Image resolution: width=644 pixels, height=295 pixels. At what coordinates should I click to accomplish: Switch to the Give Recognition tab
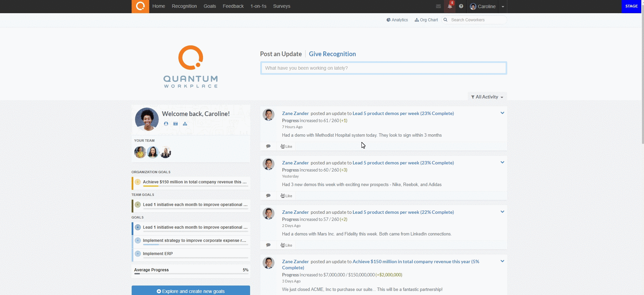332,54
